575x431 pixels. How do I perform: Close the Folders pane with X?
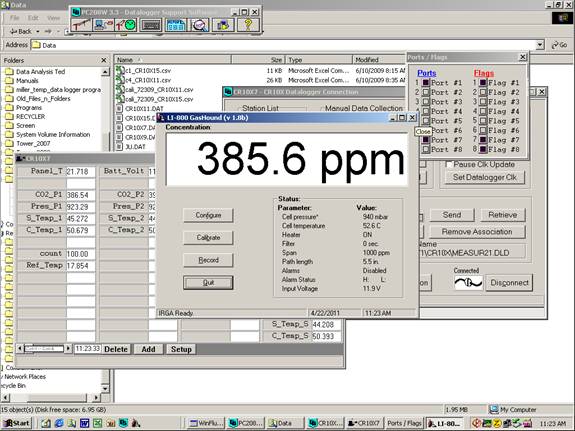tap(104, 60)
